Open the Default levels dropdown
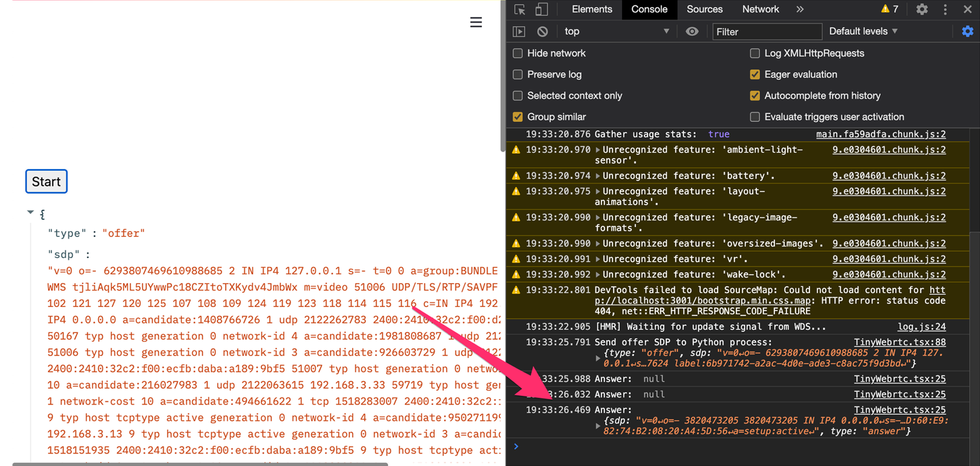The height and width of the screenshot is (466, 980). pos(863,32)
